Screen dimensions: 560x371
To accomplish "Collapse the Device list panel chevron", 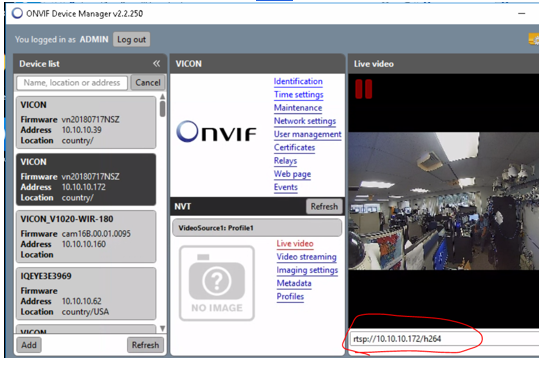I will pos(156,64).
